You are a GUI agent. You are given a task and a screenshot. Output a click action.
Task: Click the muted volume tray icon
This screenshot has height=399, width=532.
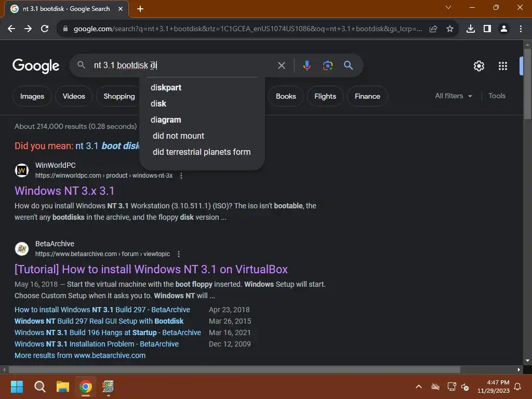click(465, 387)
